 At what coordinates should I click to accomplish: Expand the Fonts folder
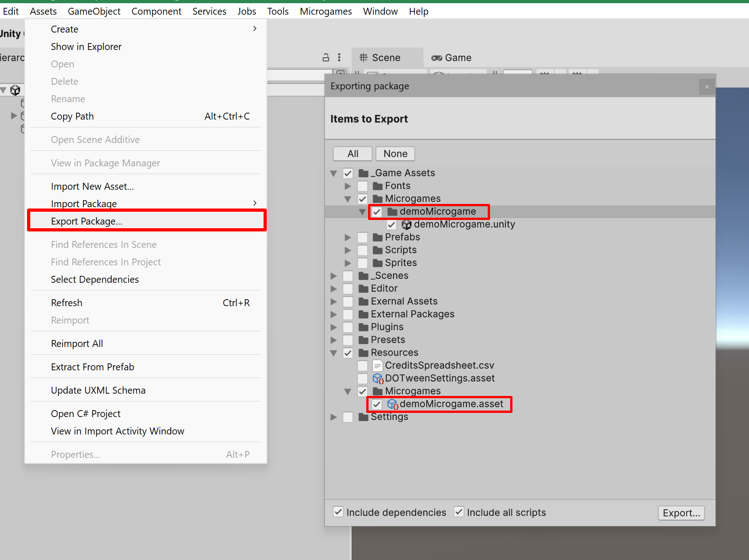click(x=348, y=186)
